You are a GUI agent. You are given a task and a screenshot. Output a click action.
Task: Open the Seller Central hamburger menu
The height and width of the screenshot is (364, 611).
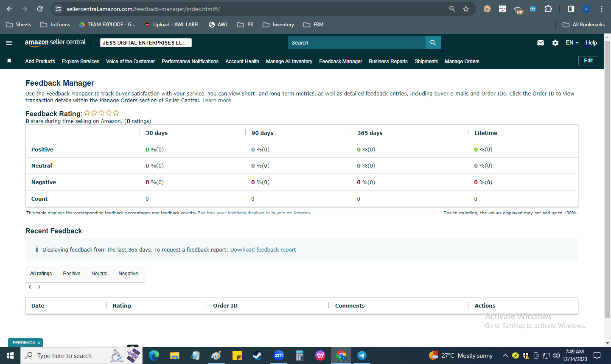9,43
